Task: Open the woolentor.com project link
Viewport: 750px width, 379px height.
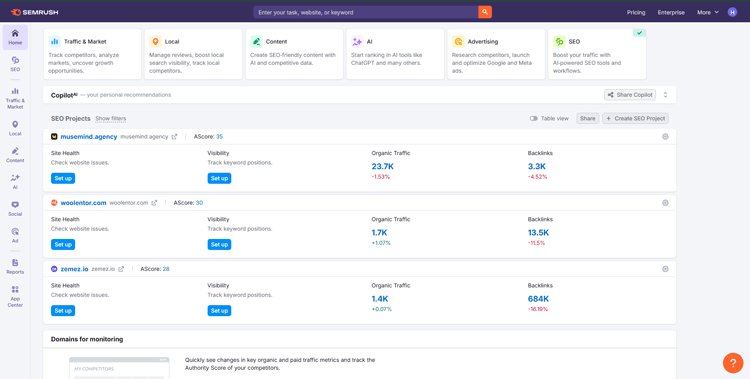Action: coord(83,202)
